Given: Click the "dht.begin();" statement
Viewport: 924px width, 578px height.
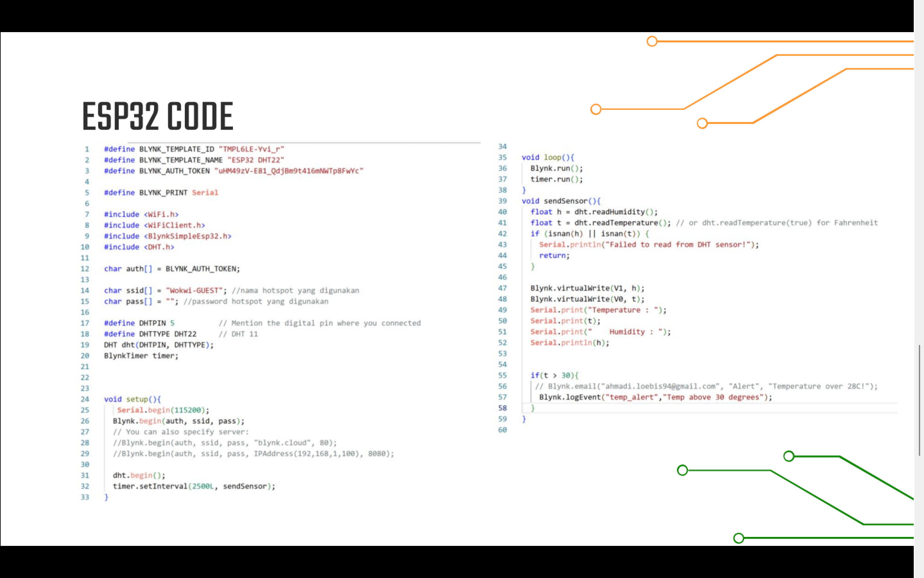Looking at the screenshot, I should point(139,476).
